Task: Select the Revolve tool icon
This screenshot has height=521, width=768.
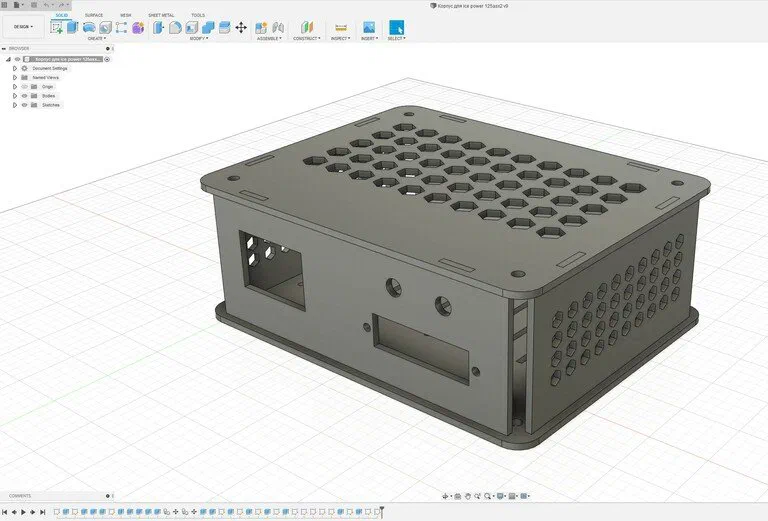Action: 89,27
